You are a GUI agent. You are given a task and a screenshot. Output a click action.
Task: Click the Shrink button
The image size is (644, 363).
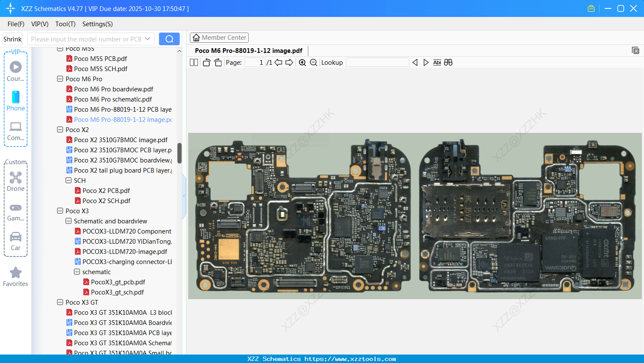(x=13, y=39)
